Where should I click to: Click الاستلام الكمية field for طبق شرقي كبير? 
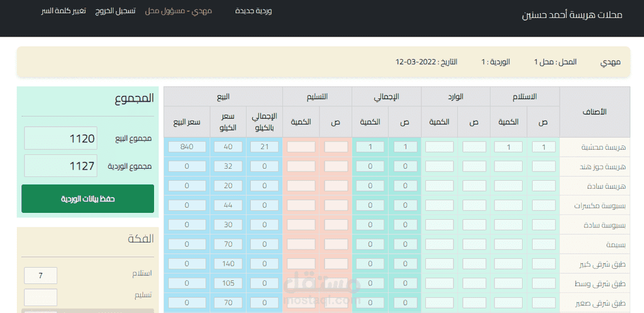(508, 264)
